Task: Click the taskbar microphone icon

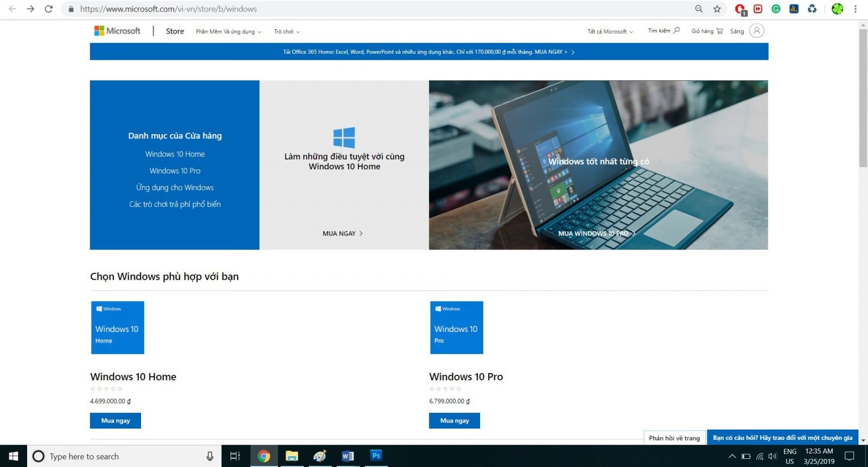Action: [210, 456]
